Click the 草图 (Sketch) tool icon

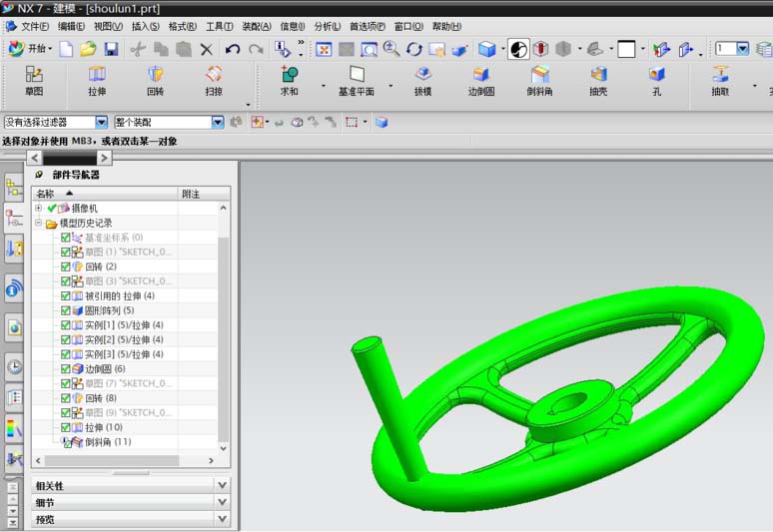coord(34,75)
